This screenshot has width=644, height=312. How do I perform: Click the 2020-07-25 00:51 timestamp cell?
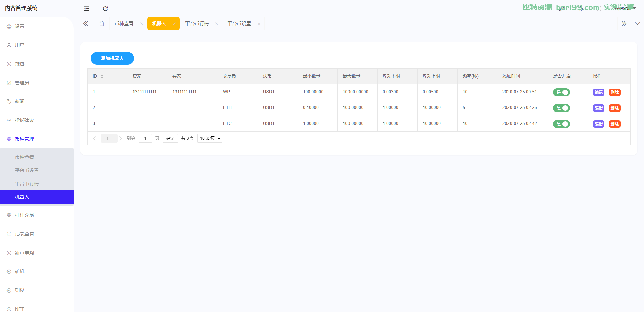click(x=522, y=92)
